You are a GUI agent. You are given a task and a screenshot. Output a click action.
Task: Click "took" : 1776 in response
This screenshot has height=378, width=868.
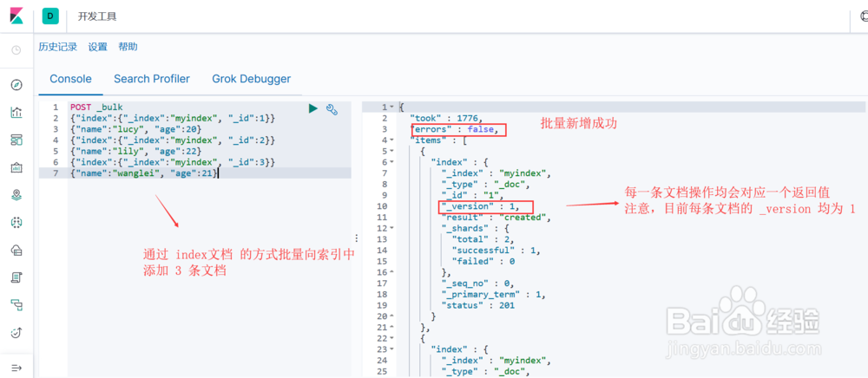point(446,118)
